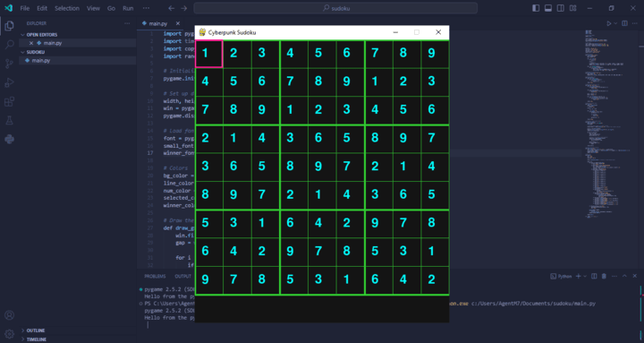Toggle the secondary sidebar layout button
The width and height of the screenshot is (644, 343).
click(x=560, y=8)
